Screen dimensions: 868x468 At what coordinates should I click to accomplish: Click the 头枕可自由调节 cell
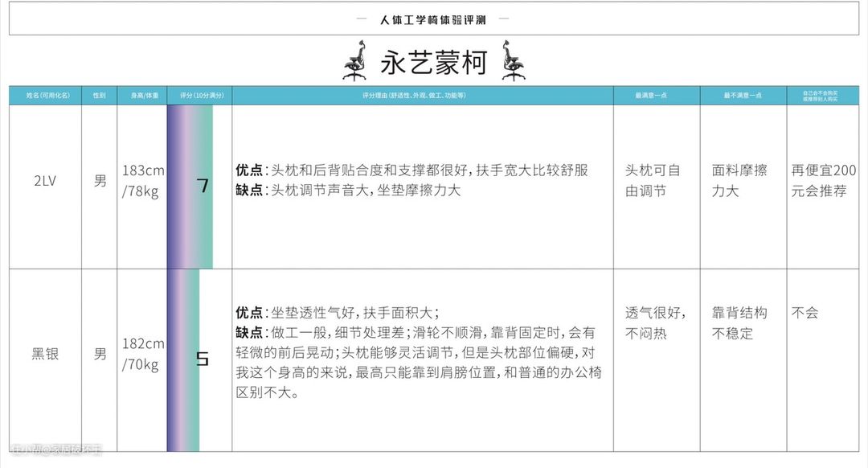(653, 181)
